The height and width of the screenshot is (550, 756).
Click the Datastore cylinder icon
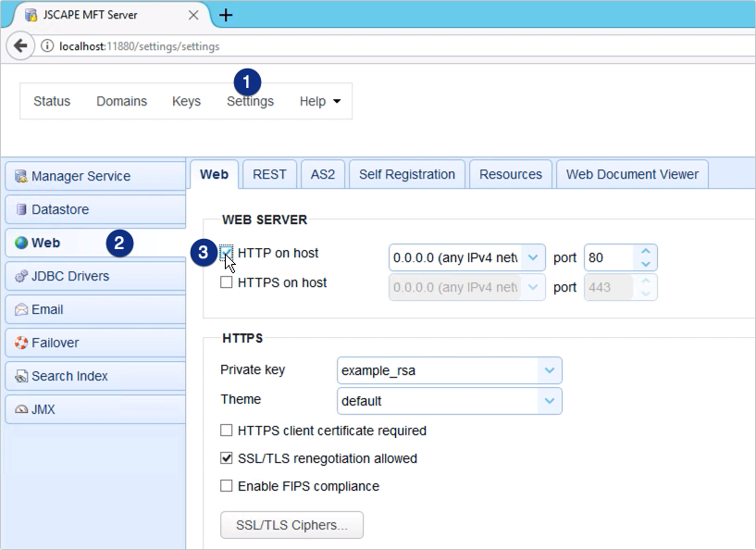(20, 209)
